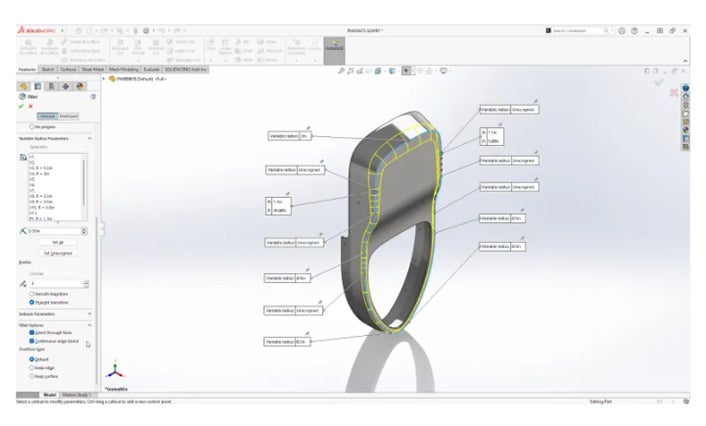706x426 pixels.
Task: Open the DimXpertManager panel tab
Action: (x=66, y=86)
